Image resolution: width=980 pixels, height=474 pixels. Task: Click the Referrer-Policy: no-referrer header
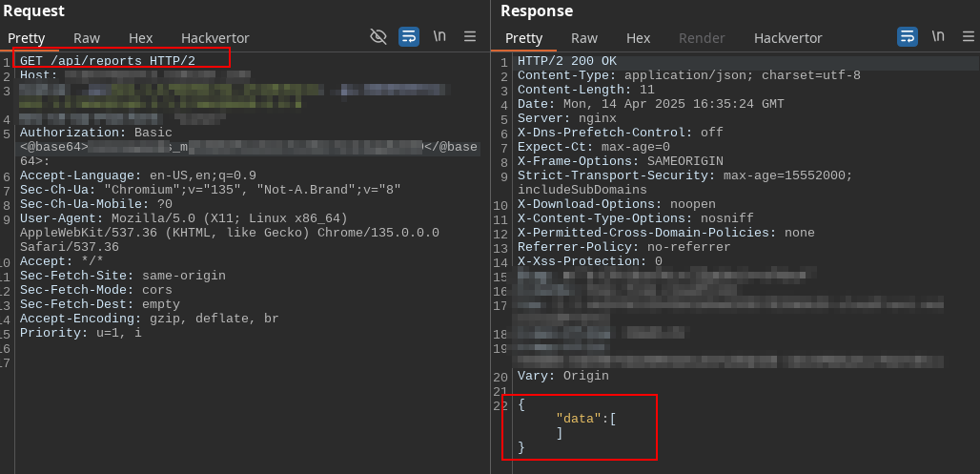coord(623,247)
